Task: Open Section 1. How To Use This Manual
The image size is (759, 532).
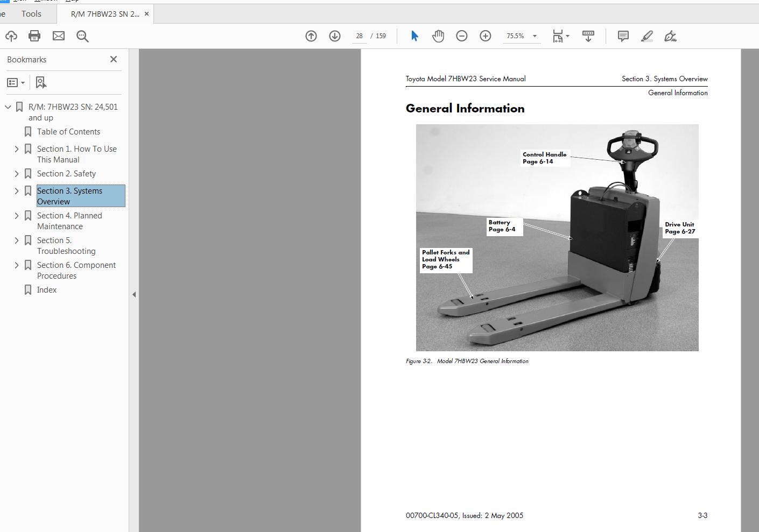Action: tap(77, 154)
